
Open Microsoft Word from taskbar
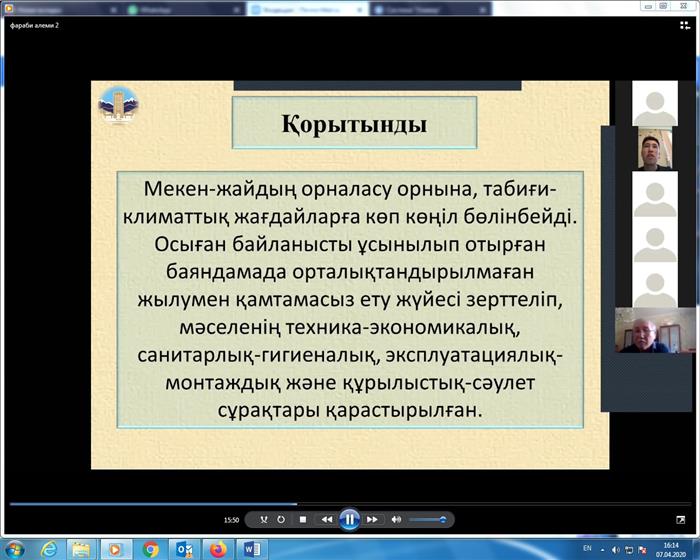250,549
